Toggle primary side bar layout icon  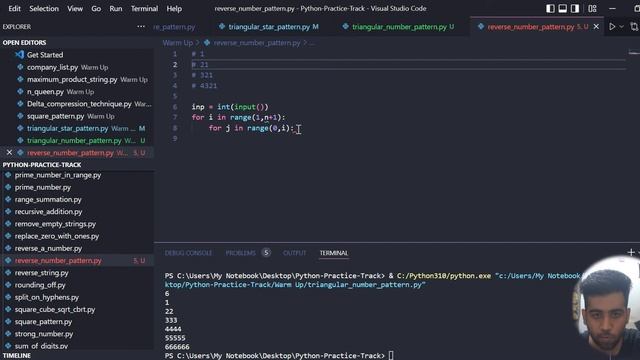pyautogui.click(x=550, y=9)
